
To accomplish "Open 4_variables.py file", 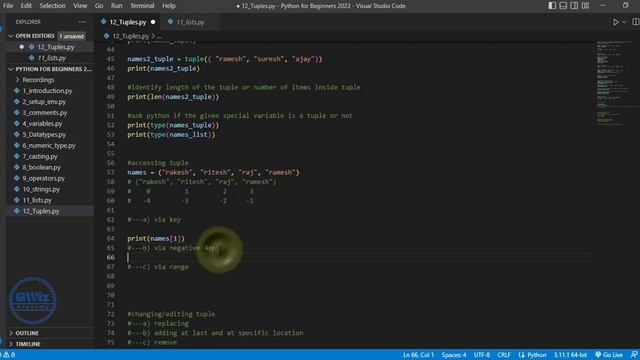I will [x=42, y=124].
